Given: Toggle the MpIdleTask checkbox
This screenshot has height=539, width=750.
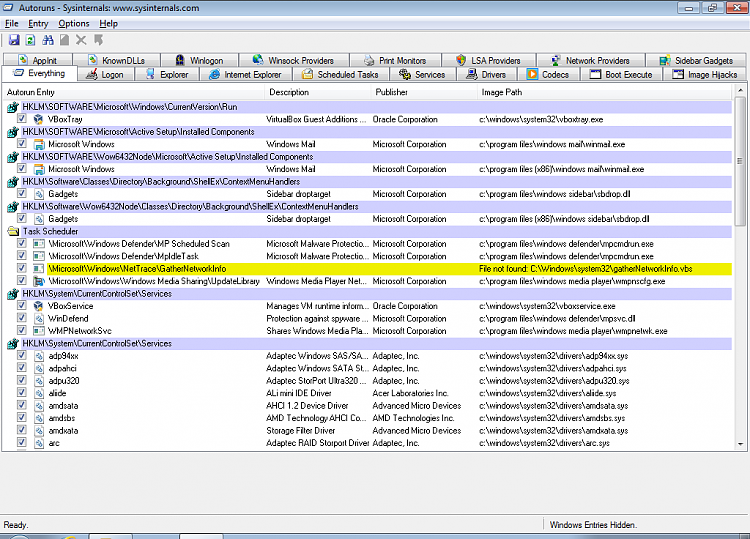Looking at the screenshot, I should pos(22,255).
